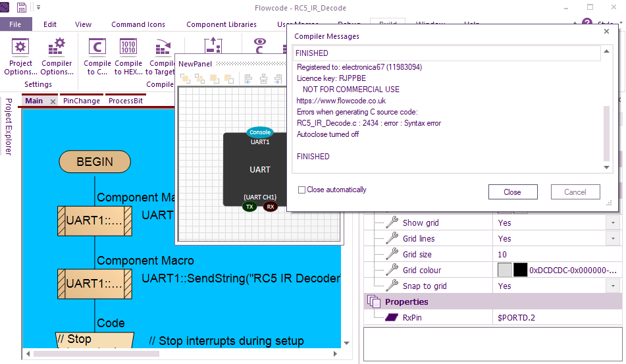Click the Syntax error message line
The width and height of the screenshot is (626, 364).
pyautogui.click(x=369, y=123)
